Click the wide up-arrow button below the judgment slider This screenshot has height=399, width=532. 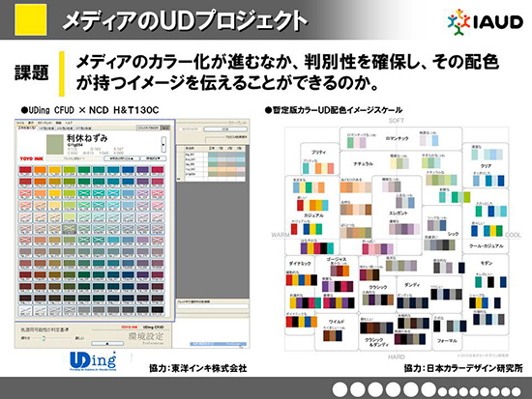click(x=107, y=343)
